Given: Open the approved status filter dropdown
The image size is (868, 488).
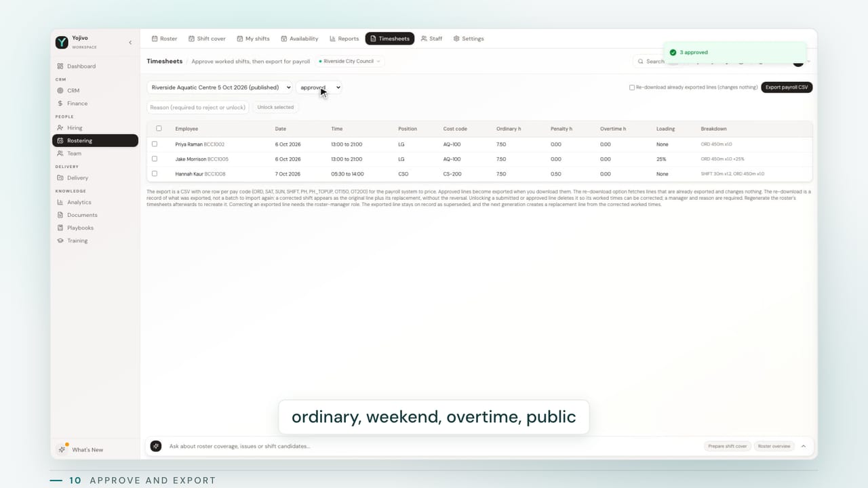Looking at the screenshot, I should 319,87.
